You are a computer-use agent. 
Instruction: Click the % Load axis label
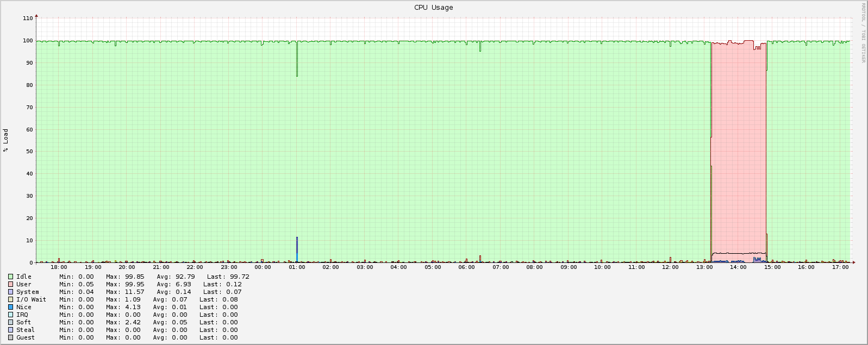(6, 140)
